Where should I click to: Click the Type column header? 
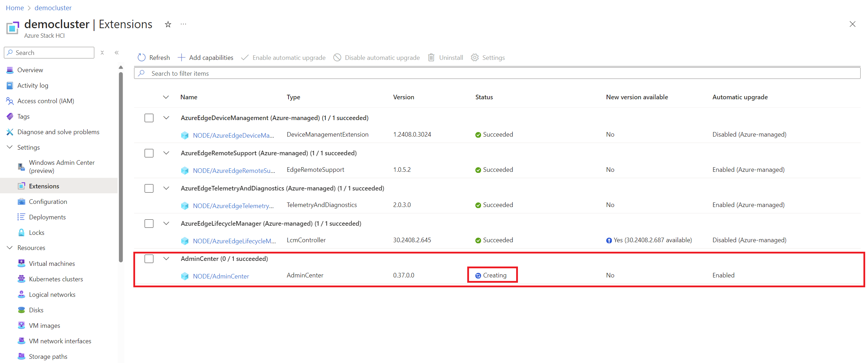pos(293,97)
